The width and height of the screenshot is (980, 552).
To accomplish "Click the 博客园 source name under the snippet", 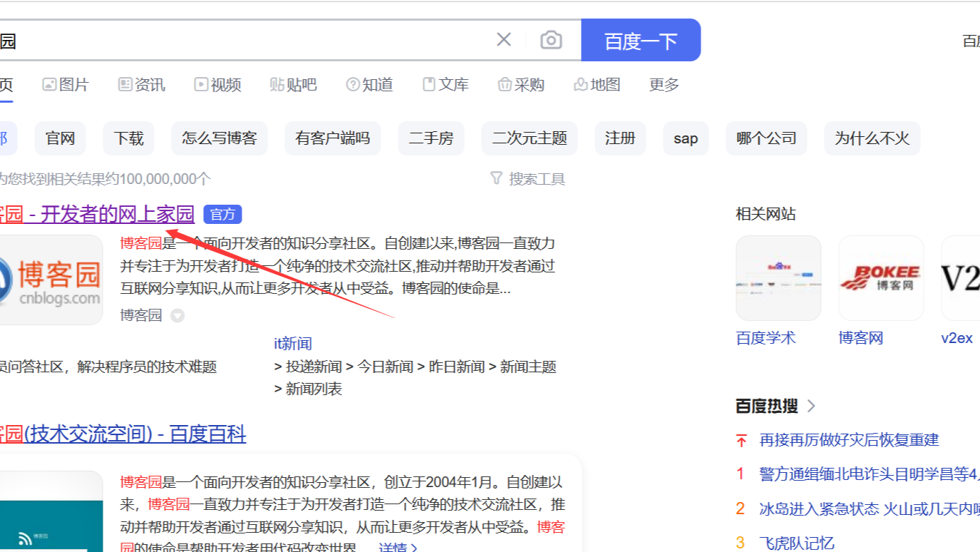I will tap(141, 315).
